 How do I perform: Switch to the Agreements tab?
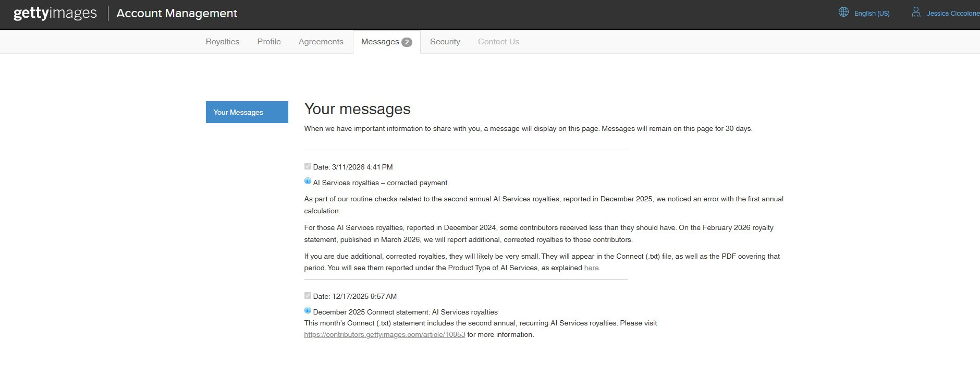[x=321, y=42]
